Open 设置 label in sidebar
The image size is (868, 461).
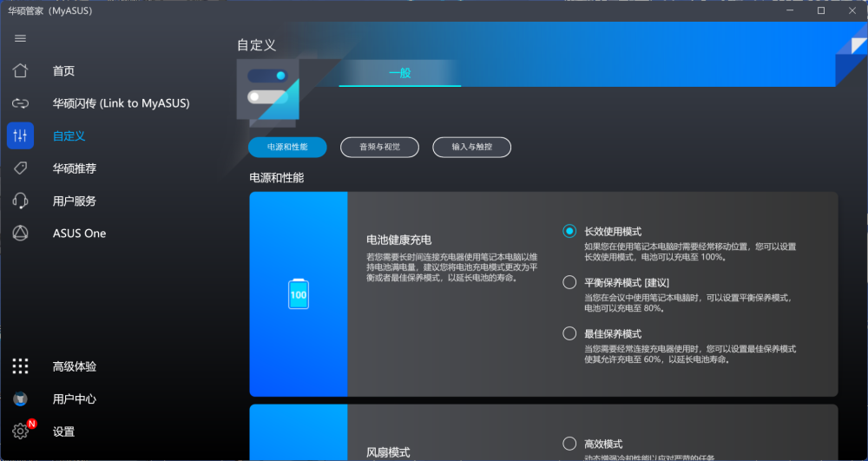coord(63,431)
